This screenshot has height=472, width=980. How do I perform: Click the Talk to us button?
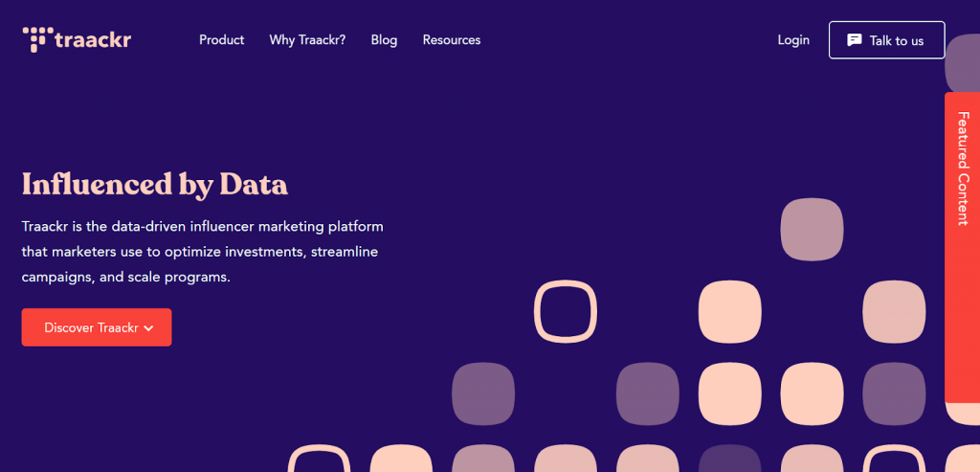[887, 40]
